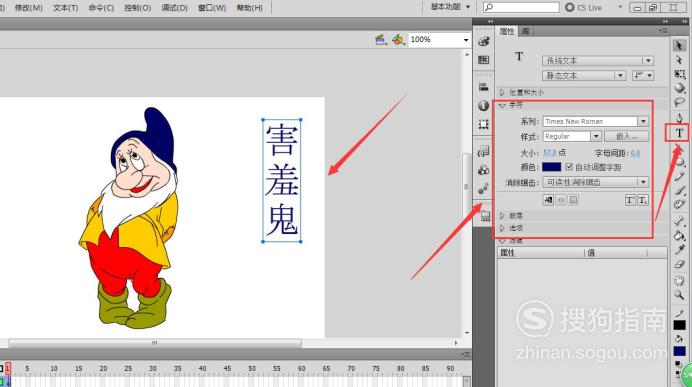Click the 57.0 font size value
This screenshot has height=387, width=692.
tap(549, 153)
